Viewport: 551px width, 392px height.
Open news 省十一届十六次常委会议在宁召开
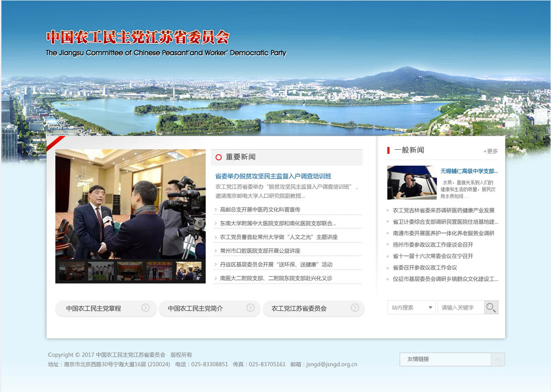click(x=432, y=256)
